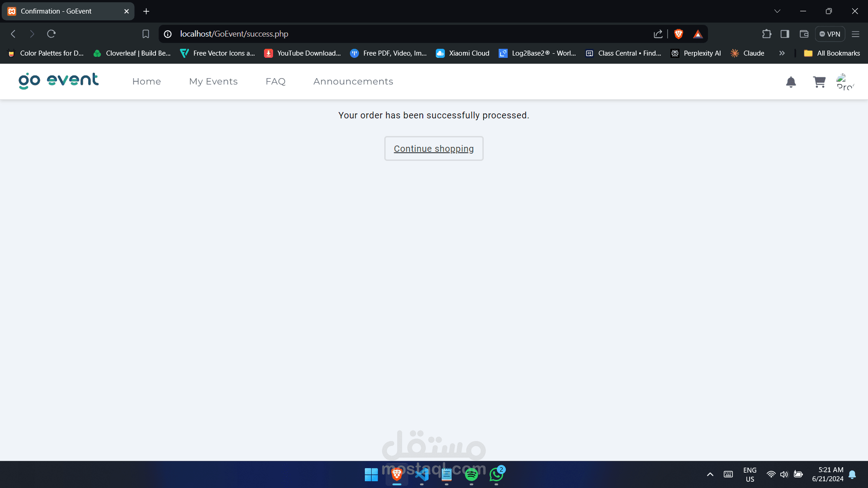This screenshot has width=868, height=488.
Task: Click the profile picture in navbar
Action: point(845,82)
